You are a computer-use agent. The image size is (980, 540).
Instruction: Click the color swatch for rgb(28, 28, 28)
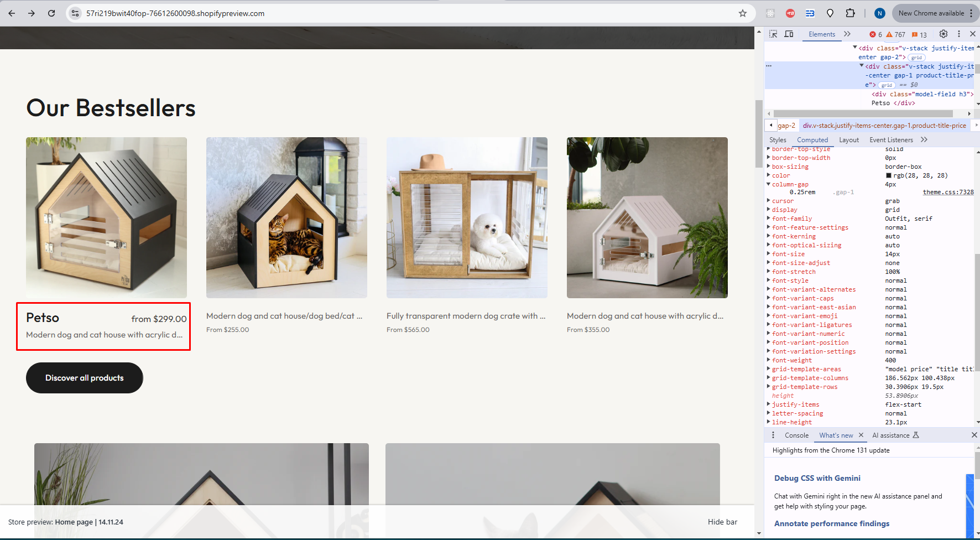(x=889, y=176)
